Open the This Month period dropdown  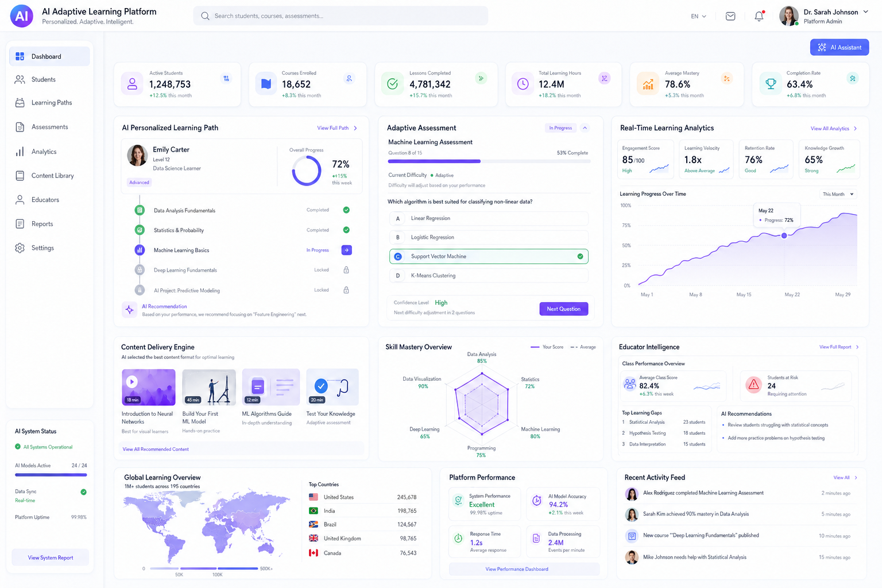point(838,194)
